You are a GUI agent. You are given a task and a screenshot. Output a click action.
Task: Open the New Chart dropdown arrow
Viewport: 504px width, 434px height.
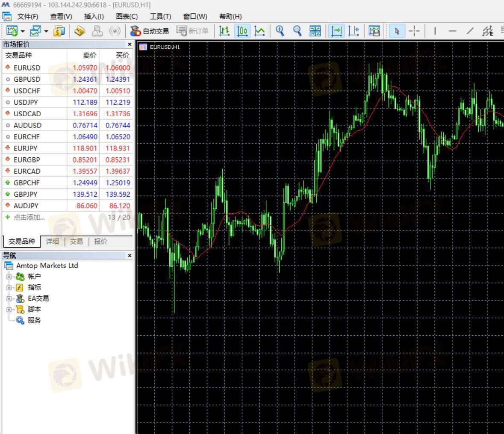(x=23, y=31)
